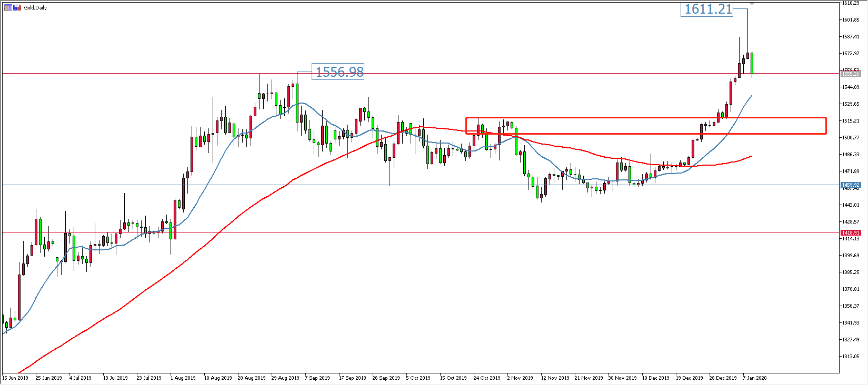Click the 10 Dec 2019 date label

coord(655,378)
